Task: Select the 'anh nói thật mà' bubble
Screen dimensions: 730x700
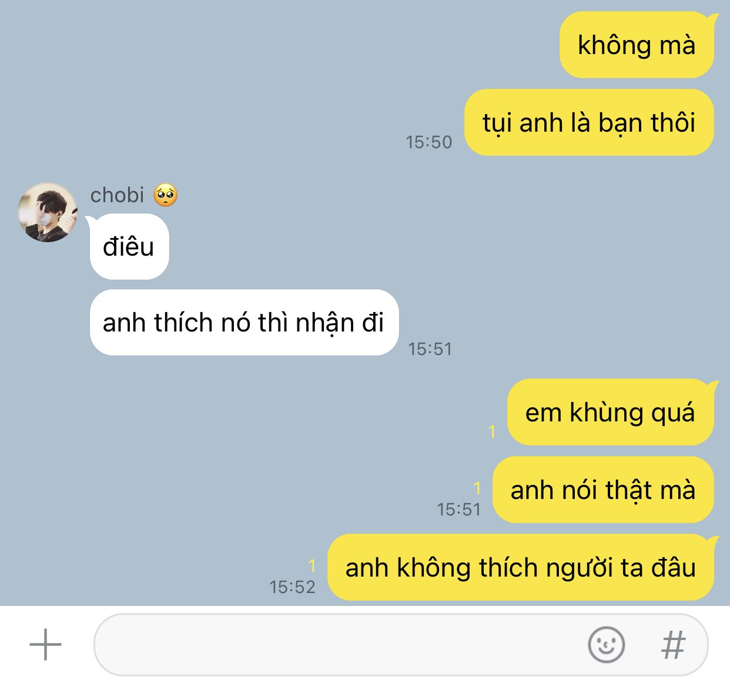Action: tap(603, 490)
